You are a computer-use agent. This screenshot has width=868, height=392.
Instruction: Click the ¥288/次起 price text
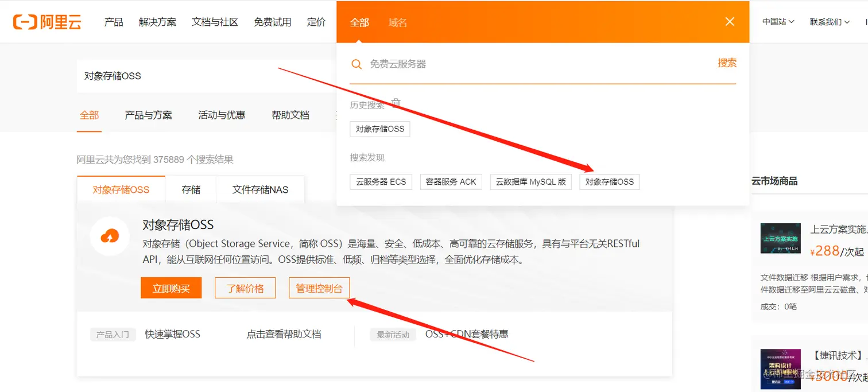tap(837, 251)
